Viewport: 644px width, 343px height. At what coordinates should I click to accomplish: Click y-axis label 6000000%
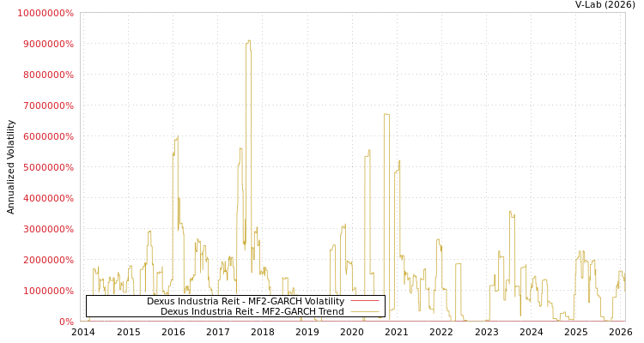tap(48, 136)
